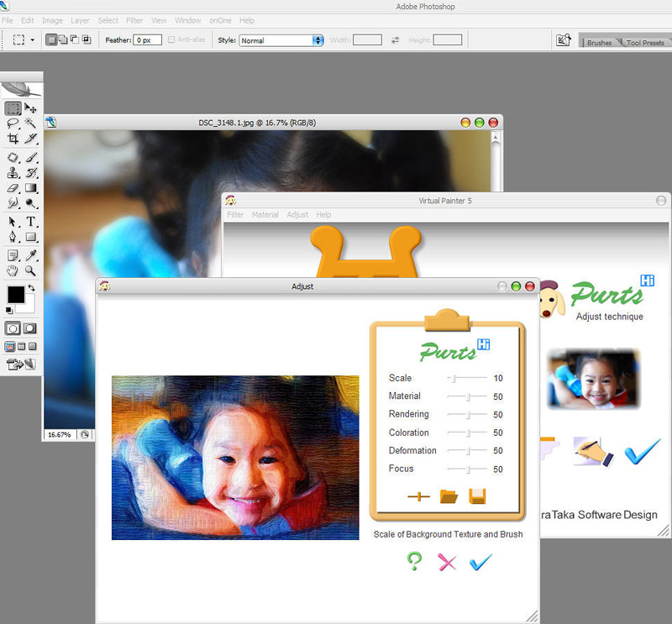Switch to Standard screen mode
This screenshot has height=624, width=672.
coord(10,346)
